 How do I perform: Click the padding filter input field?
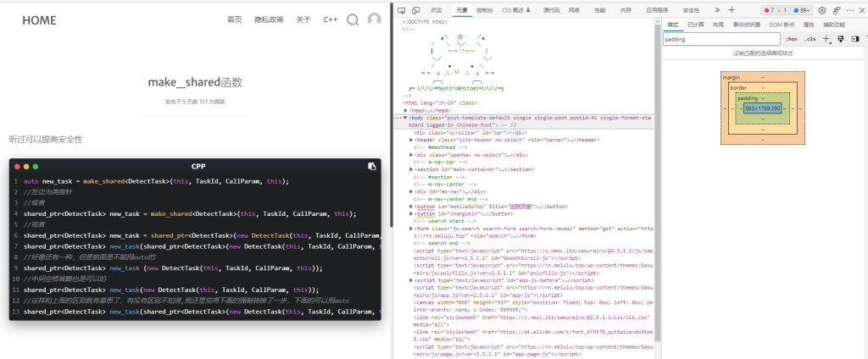click(720, 39)
